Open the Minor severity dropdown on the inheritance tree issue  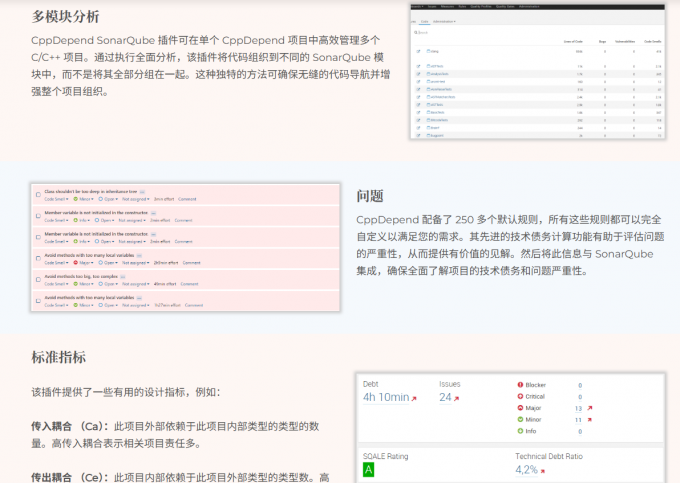coord(83,199)
